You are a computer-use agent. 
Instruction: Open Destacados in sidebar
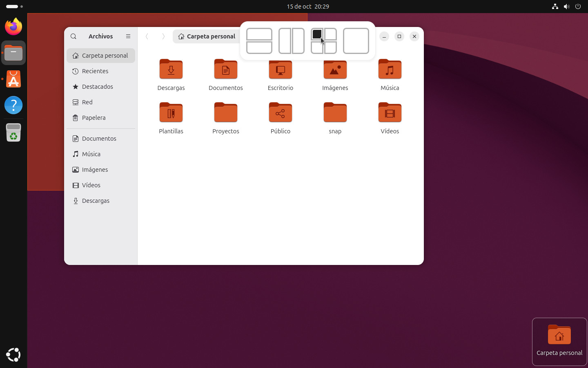tap(101, 87)
